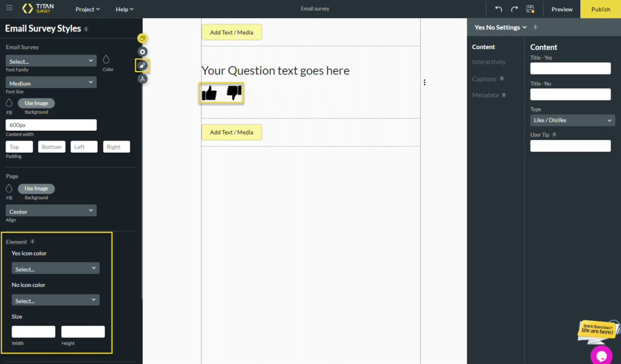Image resolution: width=621 pixels, height=364 pixels.
Task: Expand the Yes icon color dropdown
Action: point(55,268)
